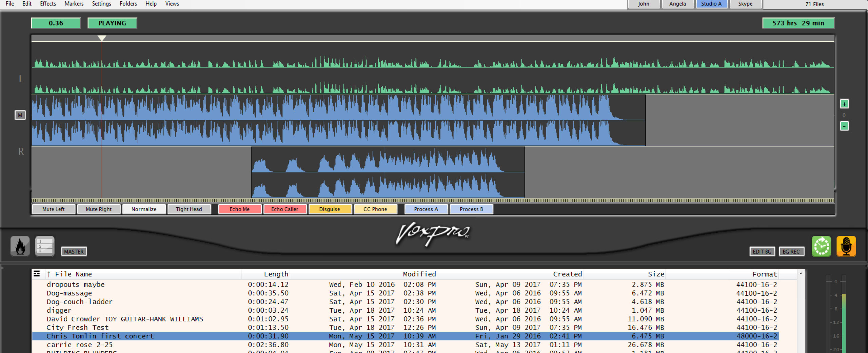Toggle the M track button
This screenshot has width=868, height=353.
tap(20, 115)
